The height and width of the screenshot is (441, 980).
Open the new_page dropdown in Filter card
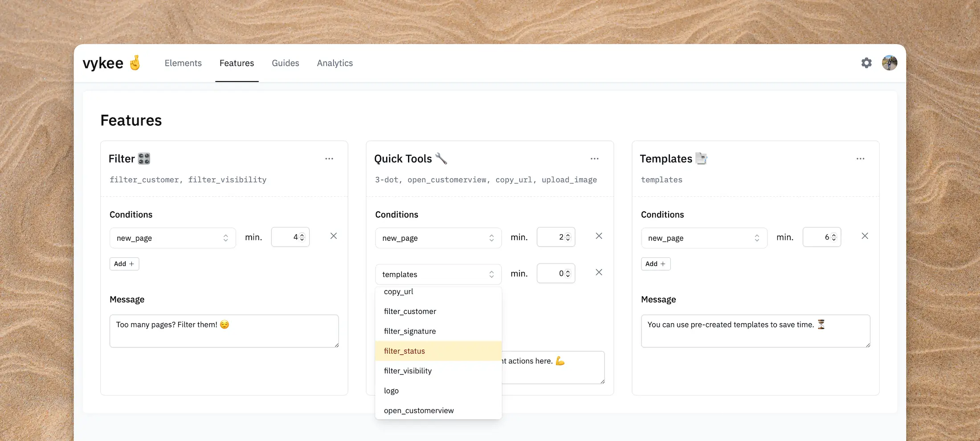[172, 238]
